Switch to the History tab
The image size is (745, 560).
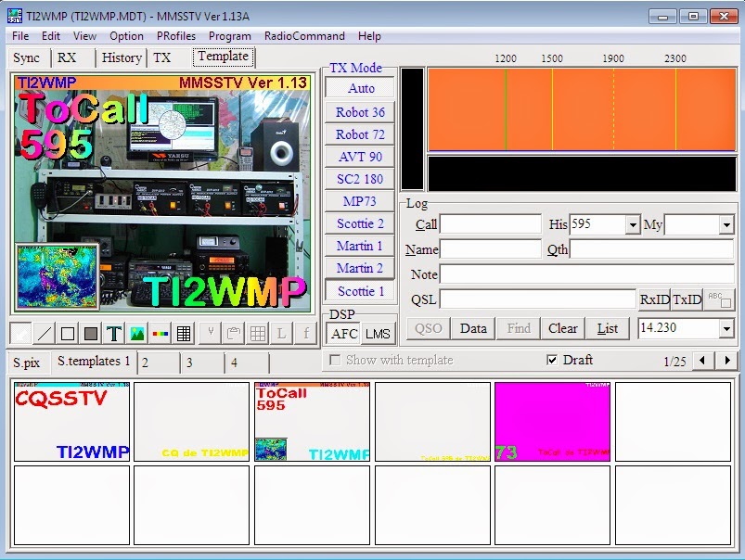[122, 57]
